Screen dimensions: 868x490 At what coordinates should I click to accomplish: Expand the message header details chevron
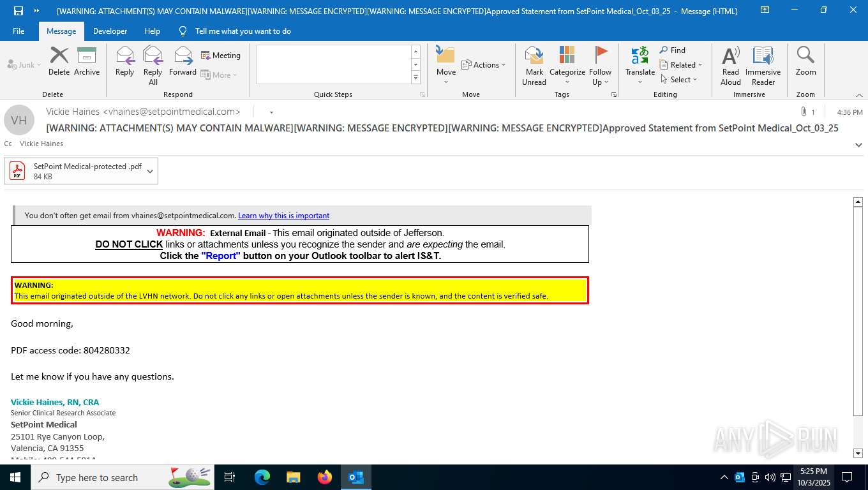(858, 145)
